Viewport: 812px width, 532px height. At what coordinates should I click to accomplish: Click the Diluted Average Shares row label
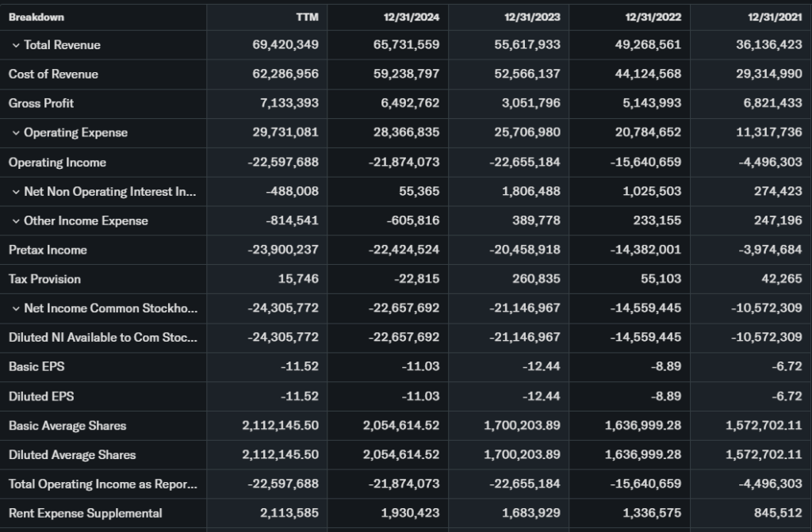pos(72,455)
